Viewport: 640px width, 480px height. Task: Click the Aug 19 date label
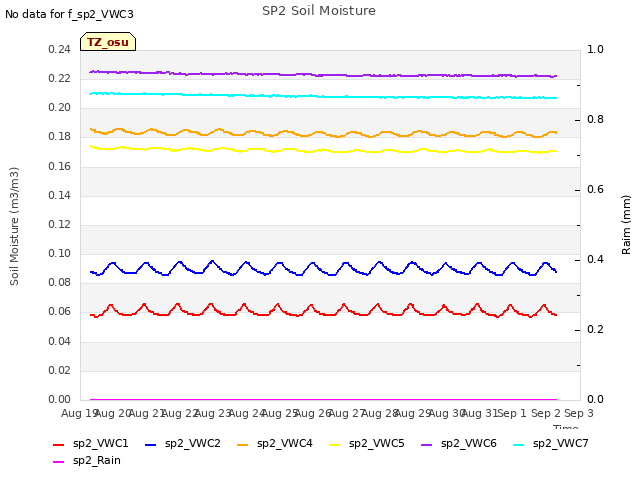tap(78, 414)
